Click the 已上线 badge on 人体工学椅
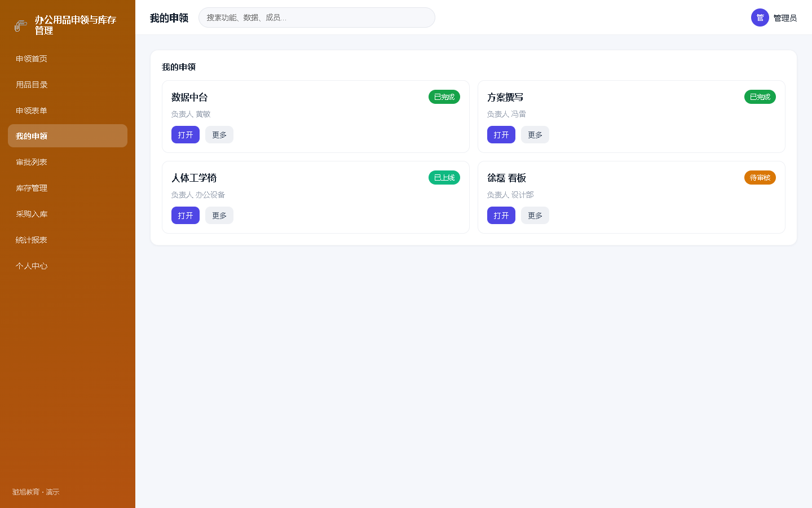Viewport: 812px width, 508px height. pos(444,178)
